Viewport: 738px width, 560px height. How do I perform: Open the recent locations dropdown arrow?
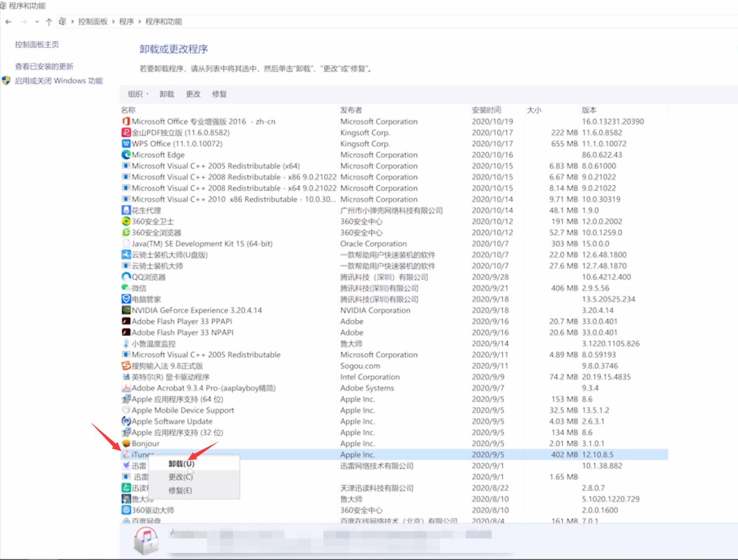[37, 22]
